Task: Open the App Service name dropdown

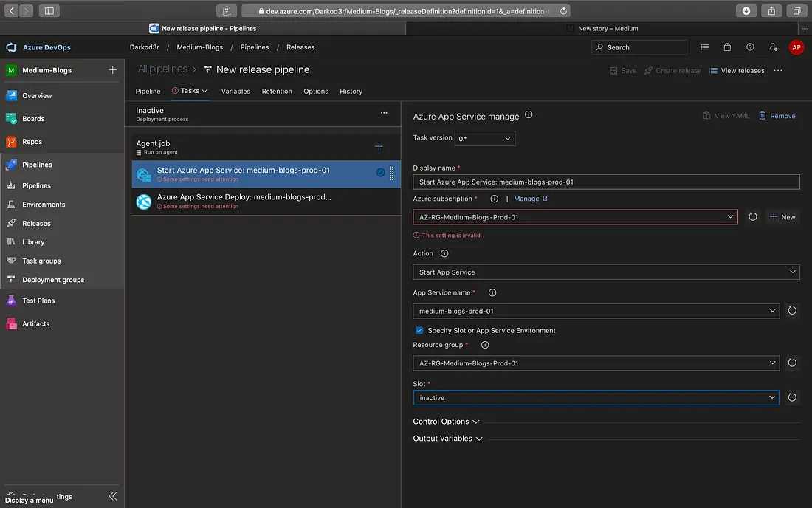Action: 596,311
